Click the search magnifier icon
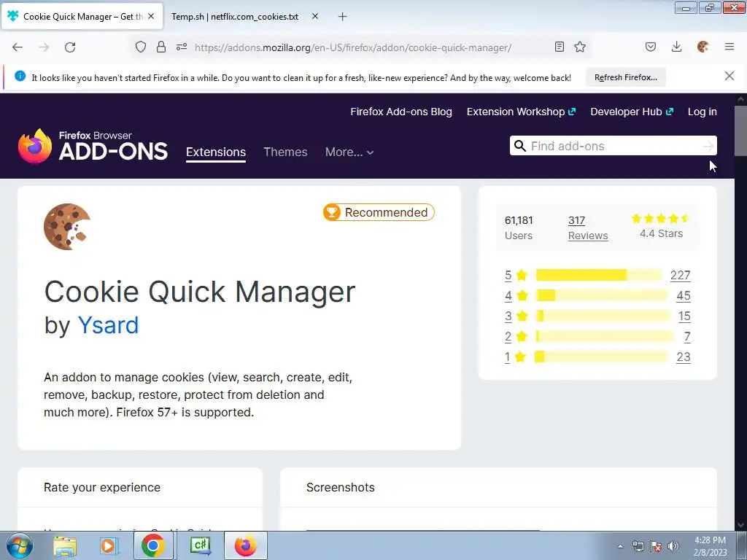Screen dimensions: 747x560 (x=520, y=146)
